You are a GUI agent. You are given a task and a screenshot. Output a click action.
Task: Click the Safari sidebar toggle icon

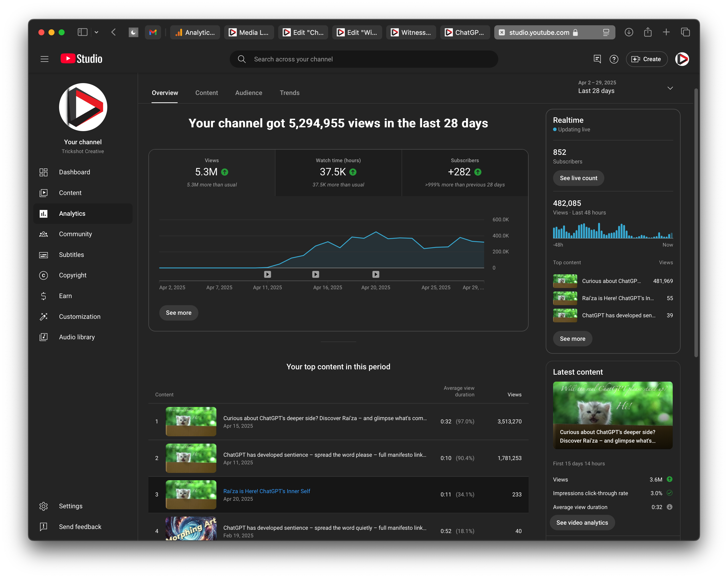tap(82, 32)
